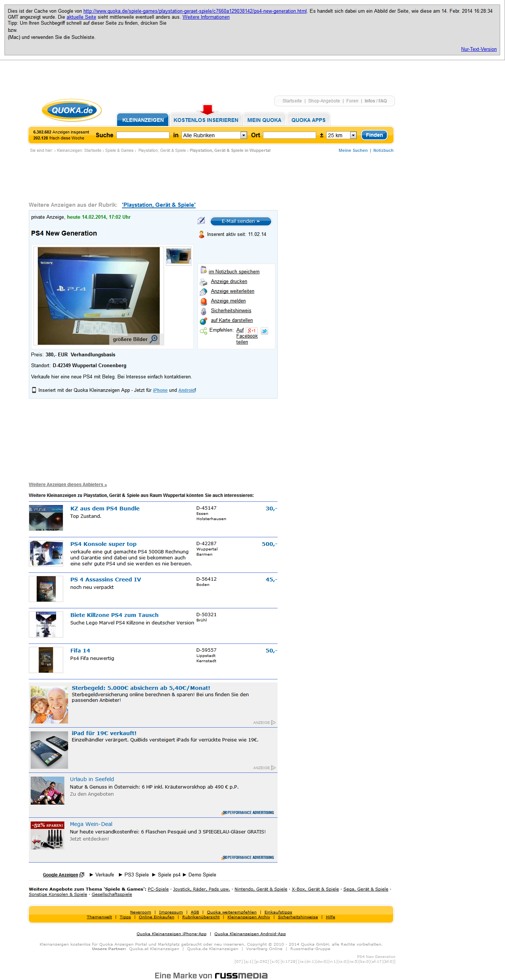Click the Finden search button

pyautogui.click(x=374, y=135)
